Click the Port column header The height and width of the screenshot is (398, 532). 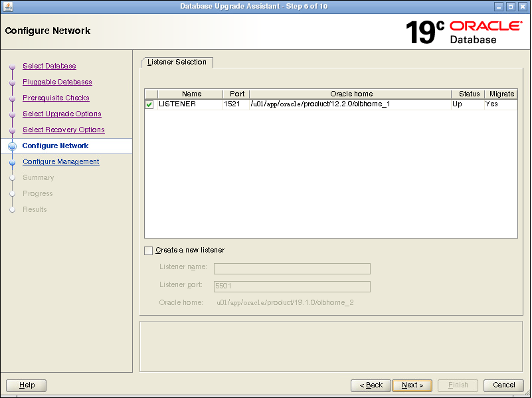pyautogui.click(x=236, y=94)
